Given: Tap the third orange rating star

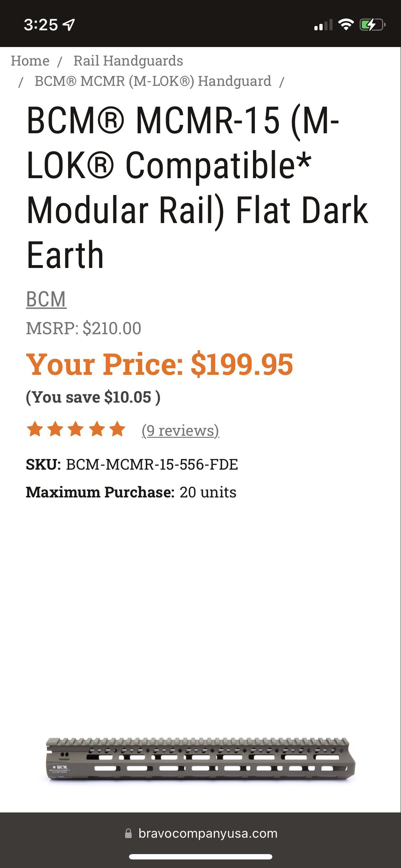Looking at the screenshot, I should point(76,429).
